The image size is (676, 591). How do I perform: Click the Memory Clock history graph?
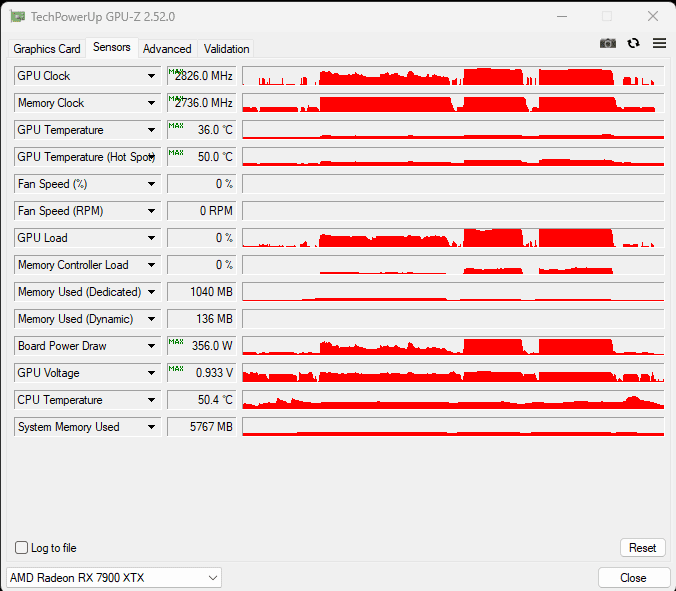pos(453,103)
